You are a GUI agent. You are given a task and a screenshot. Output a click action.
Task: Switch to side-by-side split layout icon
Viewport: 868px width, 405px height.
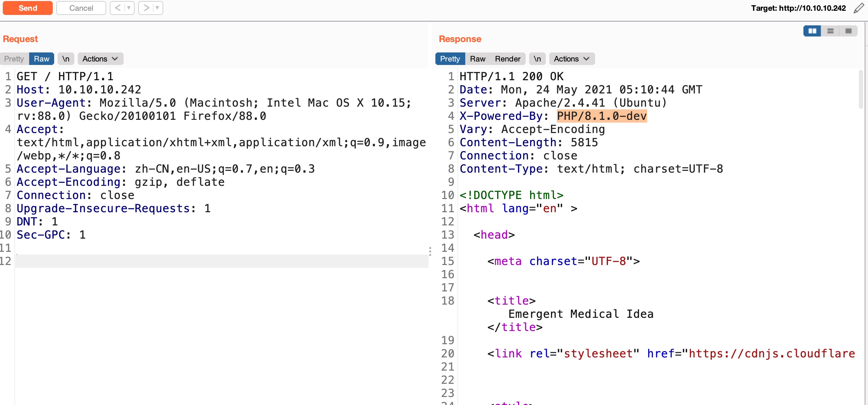tap(812, 31)
